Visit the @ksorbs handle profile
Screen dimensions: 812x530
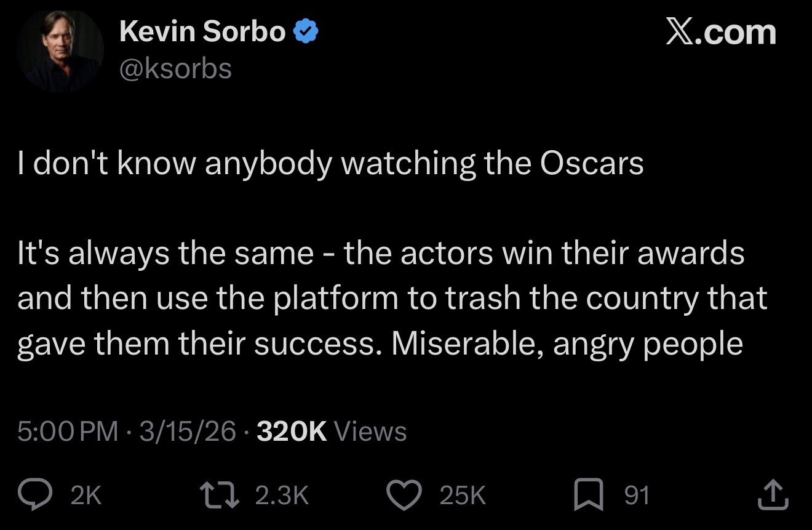175,68
